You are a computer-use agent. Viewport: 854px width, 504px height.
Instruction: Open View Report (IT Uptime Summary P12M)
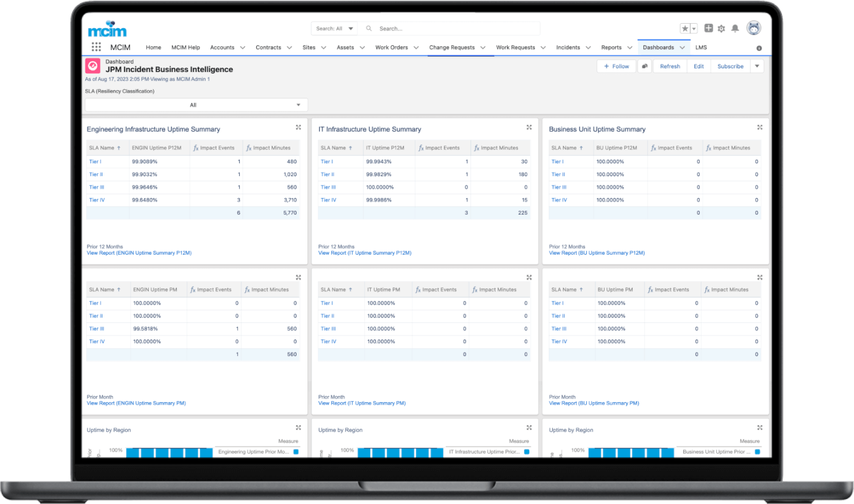[x=365, y=253]
